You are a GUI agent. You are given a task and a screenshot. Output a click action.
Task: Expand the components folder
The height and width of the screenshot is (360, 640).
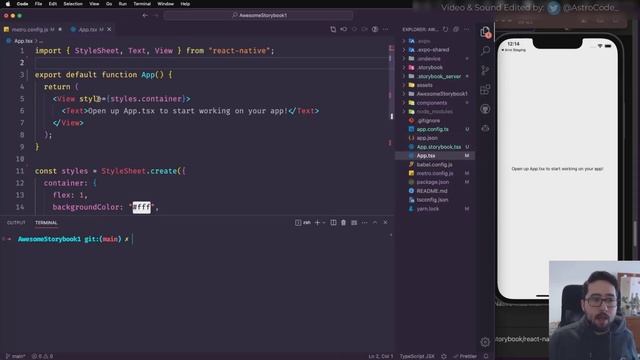click(435, 103)
